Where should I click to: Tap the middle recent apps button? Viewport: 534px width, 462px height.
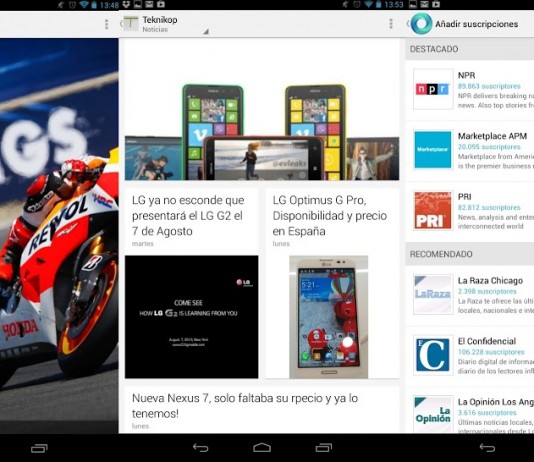pyautogui.click(x=324, y=448)
